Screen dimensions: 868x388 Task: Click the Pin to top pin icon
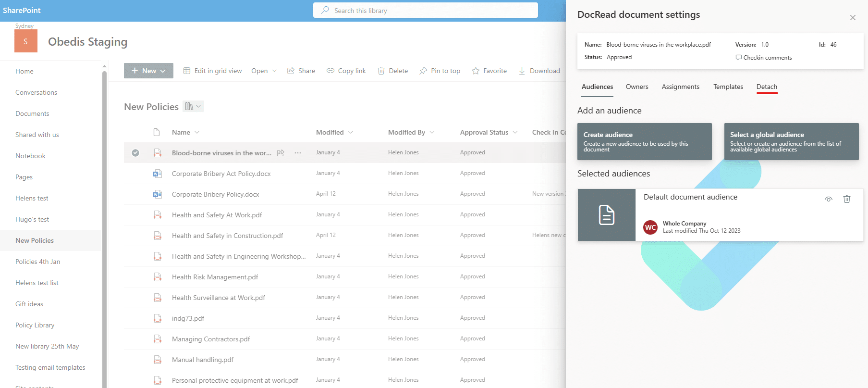click(423, 71)
